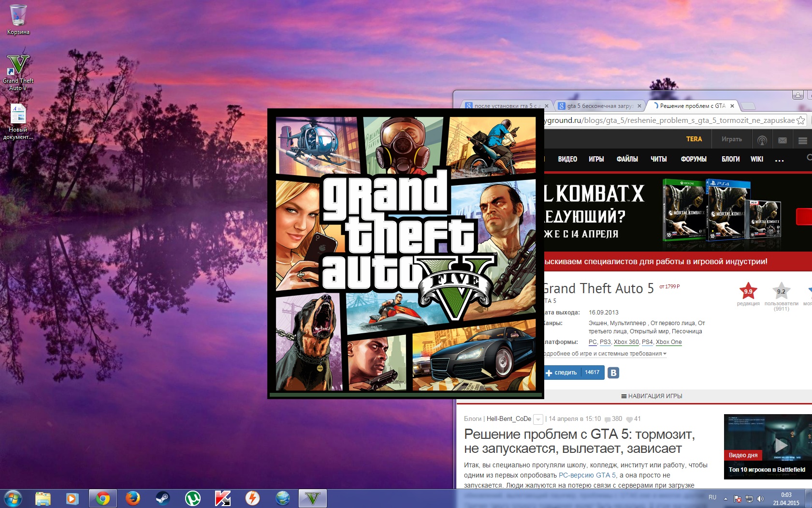Open the Windows Start menu
The width and height of the screenshot is (812, 508).
click(x=13, y=498)
